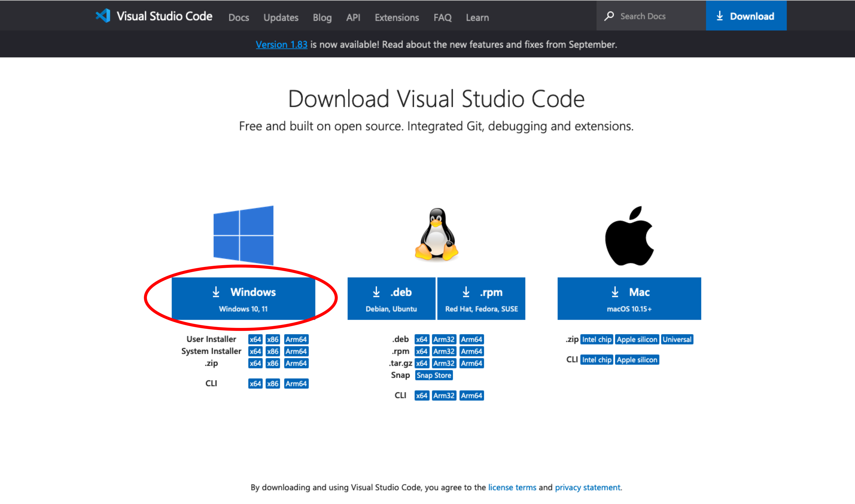The width and height of the screenshot is (855, 504).
Task: Open the Docs menu item
Action: point(238,17)
